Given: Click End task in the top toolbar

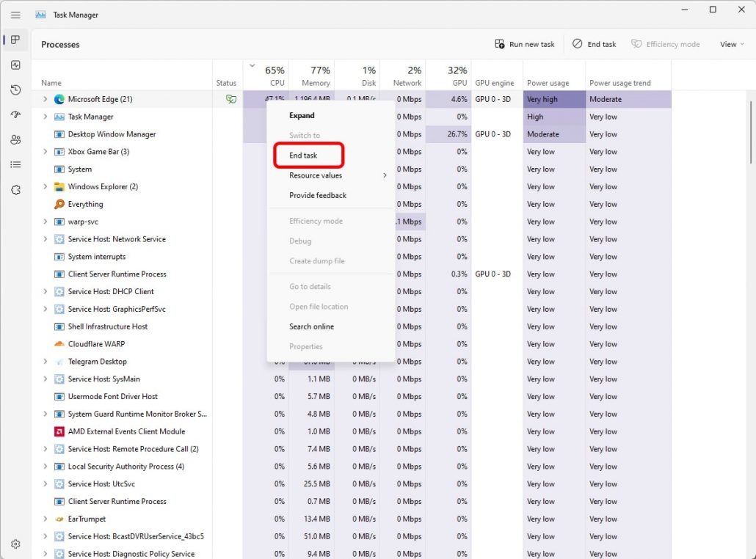Looking at the screenshot, I should (x=595, y=44).
